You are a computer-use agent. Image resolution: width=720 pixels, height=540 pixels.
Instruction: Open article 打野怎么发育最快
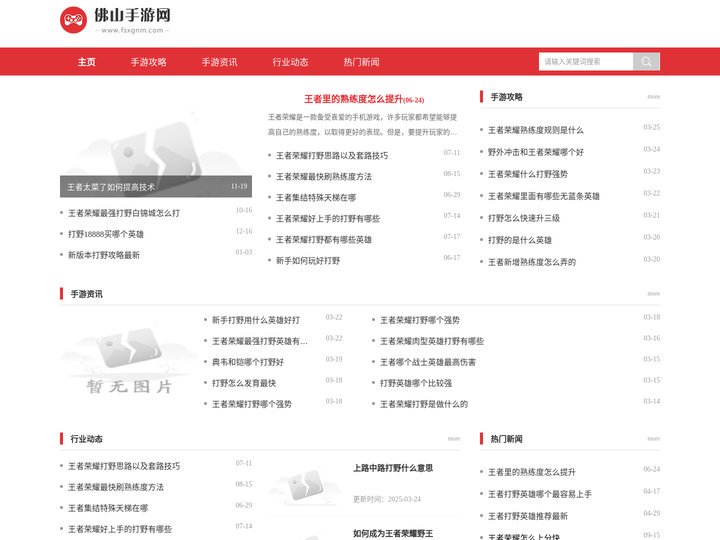(x=244, y=383)
